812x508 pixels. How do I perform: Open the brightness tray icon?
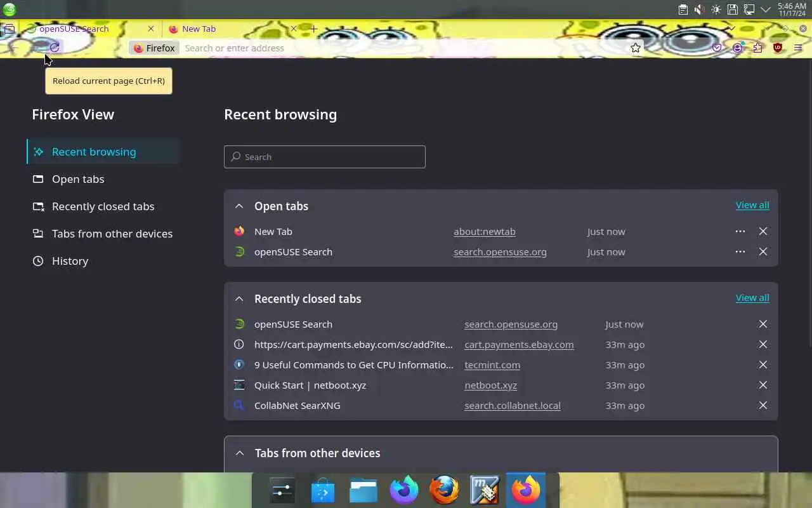pyautogui.click(x=716, y=10)
